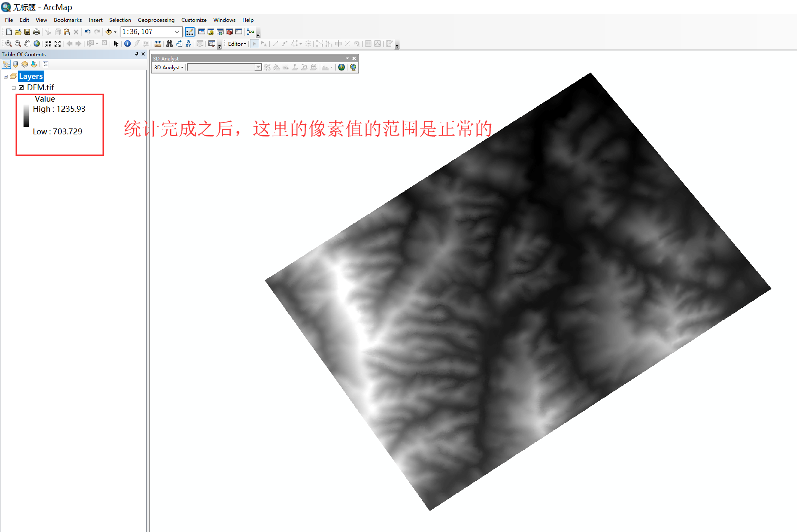Open the ArcToolbox window
This screenshot has width=797, height=532.
[229, 32]
